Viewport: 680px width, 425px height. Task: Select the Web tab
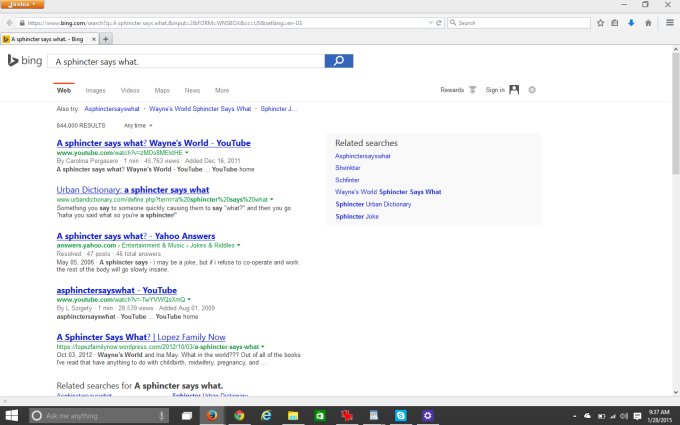tap(64, 90)
